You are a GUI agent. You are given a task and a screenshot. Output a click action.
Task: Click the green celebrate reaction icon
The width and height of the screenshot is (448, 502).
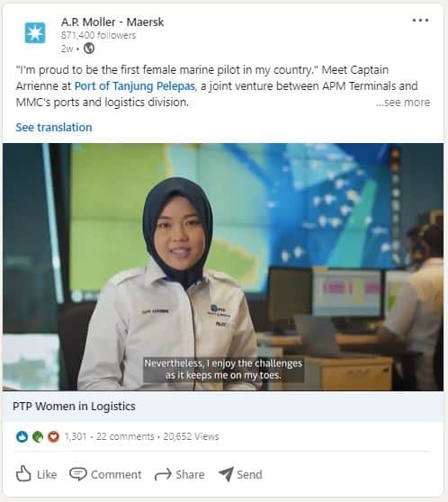pos(38,436)
